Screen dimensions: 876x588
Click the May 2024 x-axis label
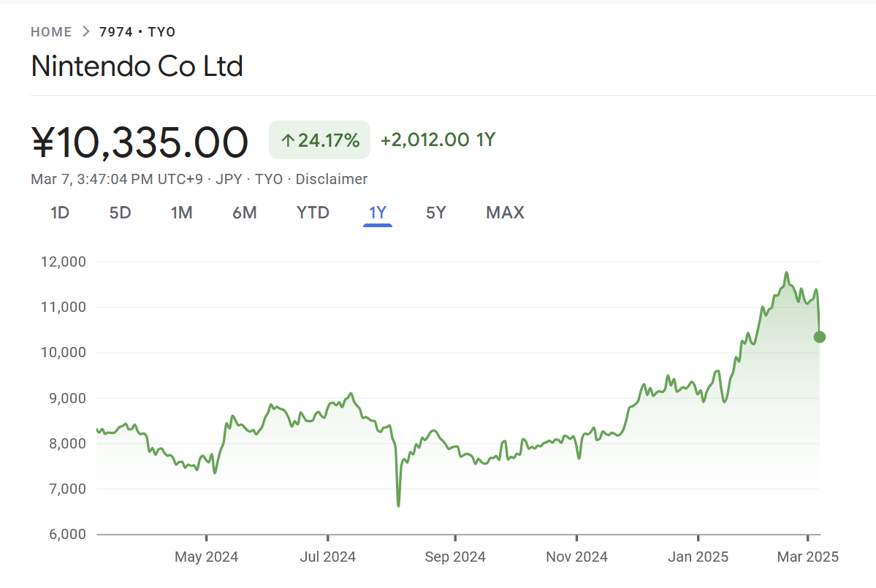pyautogui.click(x=206, y=557)
